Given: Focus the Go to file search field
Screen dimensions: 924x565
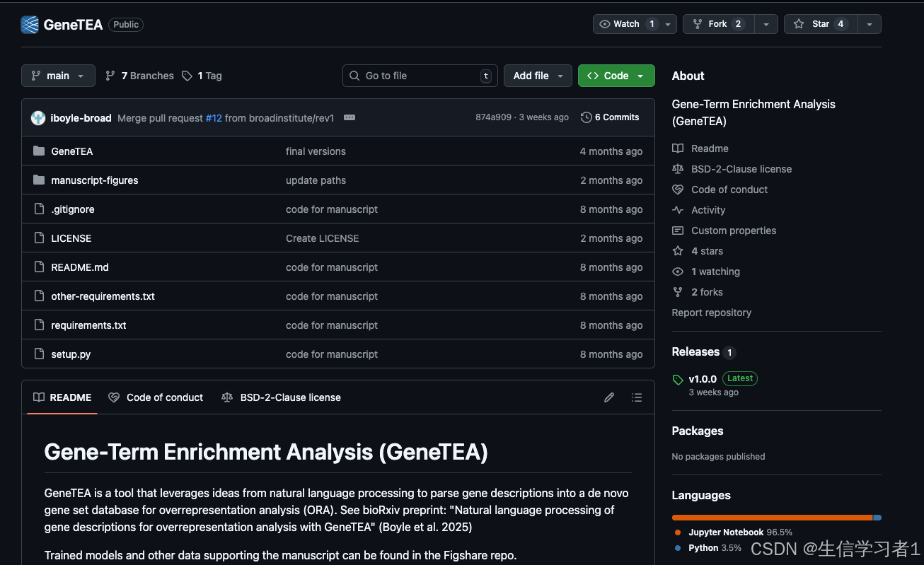Looking at the screenshot, I should tap(420, 76).
